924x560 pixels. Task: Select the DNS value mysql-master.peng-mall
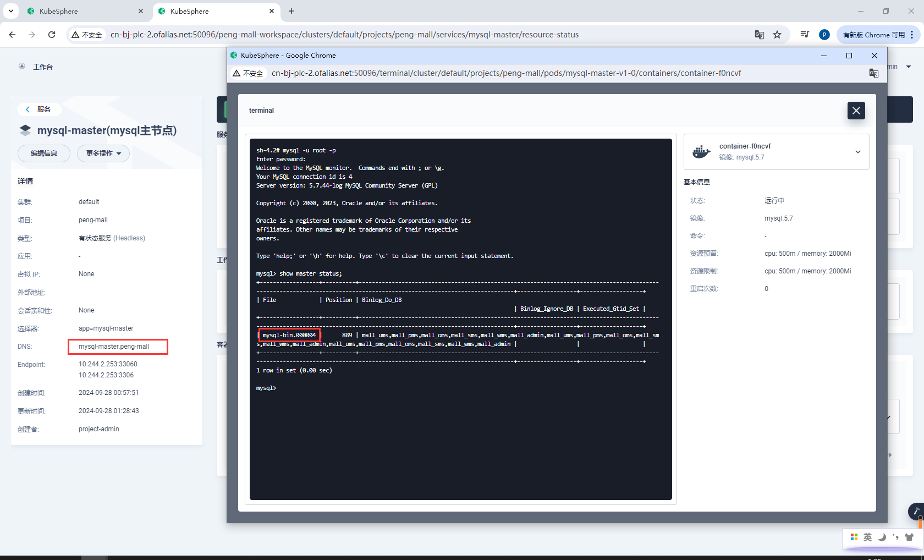114,347
